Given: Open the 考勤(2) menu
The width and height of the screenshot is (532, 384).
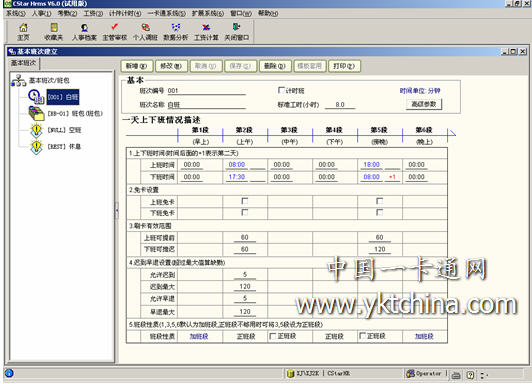Looking at the screenshot, I should click(67, 13).
